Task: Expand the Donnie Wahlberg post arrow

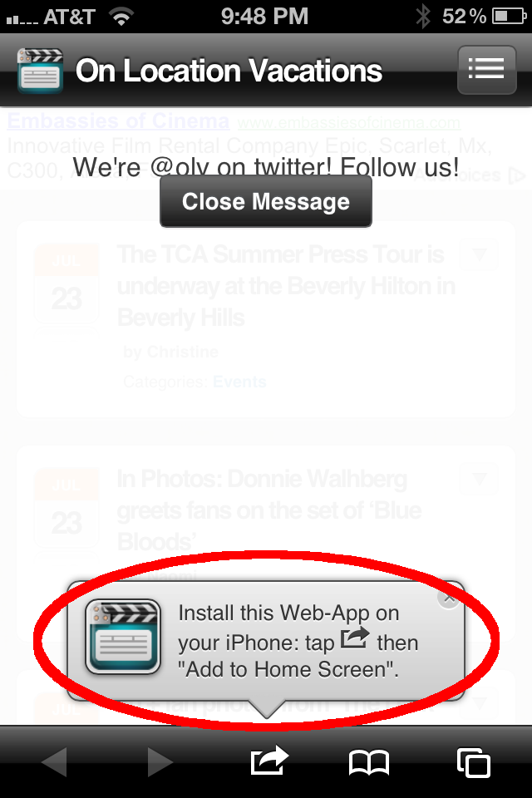Action: [479, 479]
